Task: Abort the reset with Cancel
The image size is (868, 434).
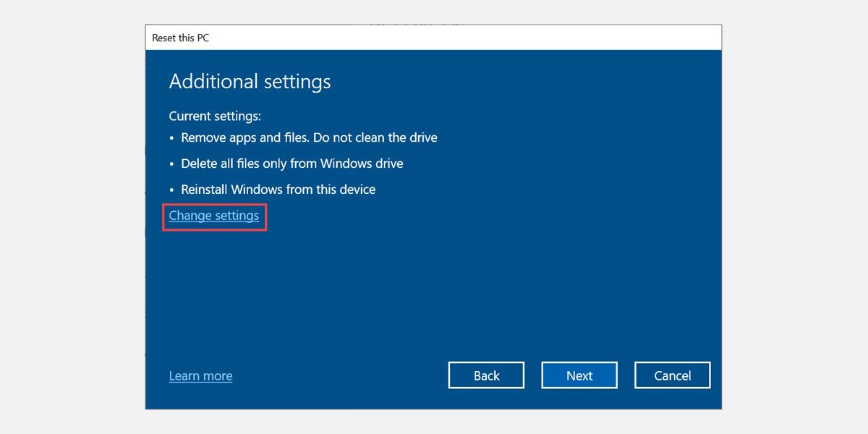Action: (x=672, y=375)
